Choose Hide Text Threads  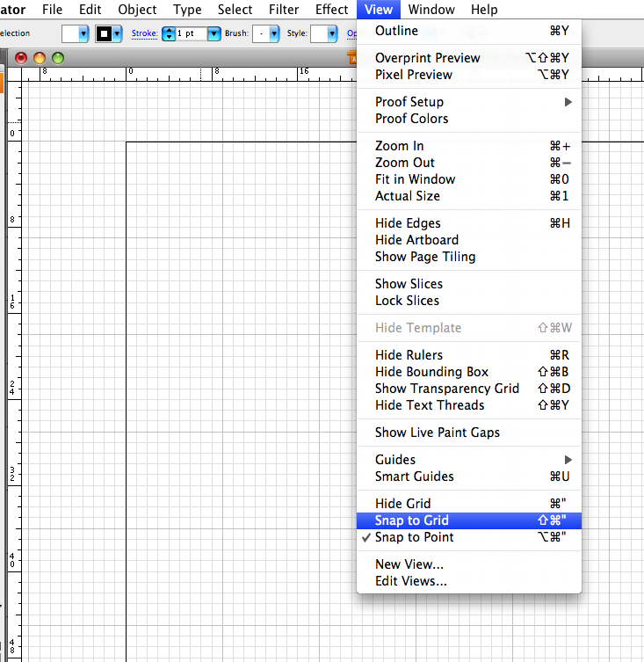(469, 405)
